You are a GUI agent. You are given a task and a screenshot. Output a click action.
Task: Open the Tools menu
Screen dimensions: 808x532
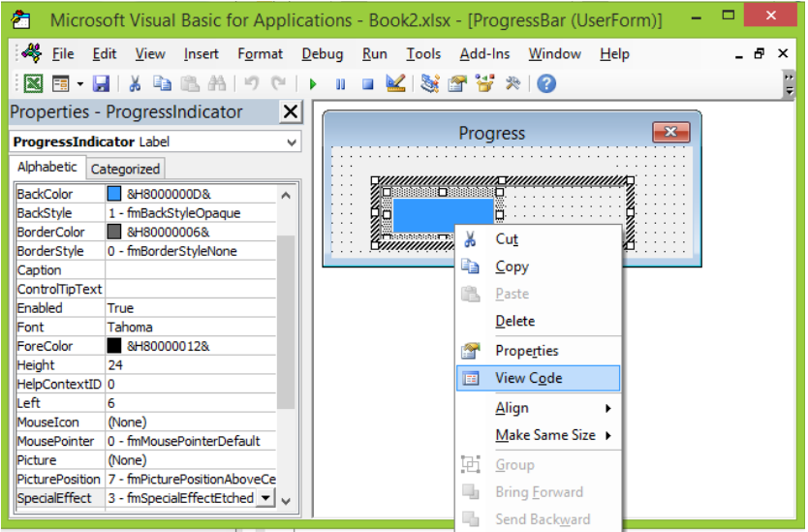tap(423, 53)
